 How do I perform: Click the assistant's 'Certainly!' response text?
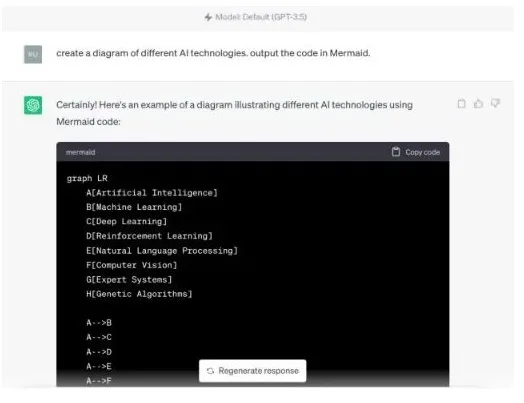234,113
